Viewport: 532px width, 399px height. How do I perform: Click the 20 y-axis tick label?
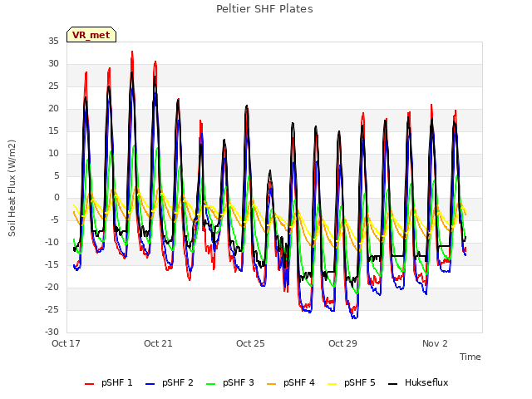tap(53, 109)
